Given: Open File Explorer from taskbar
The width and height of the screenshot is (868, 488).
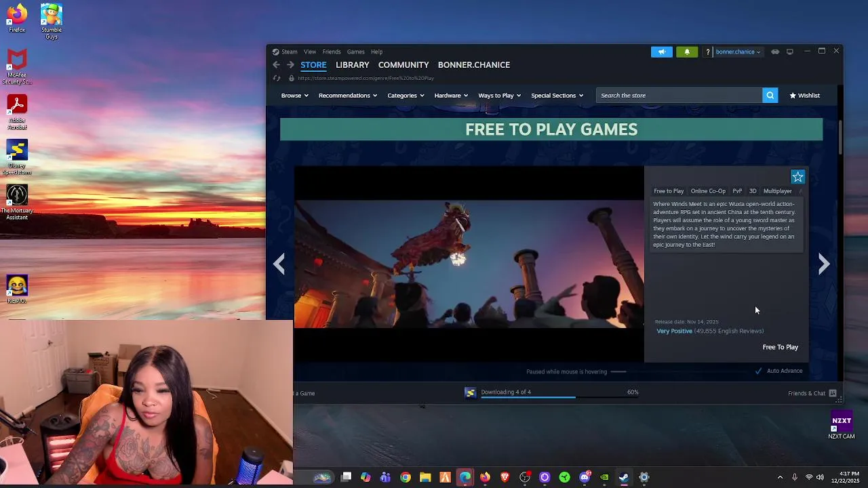Looking at the screenshot, I should [425, 477].
